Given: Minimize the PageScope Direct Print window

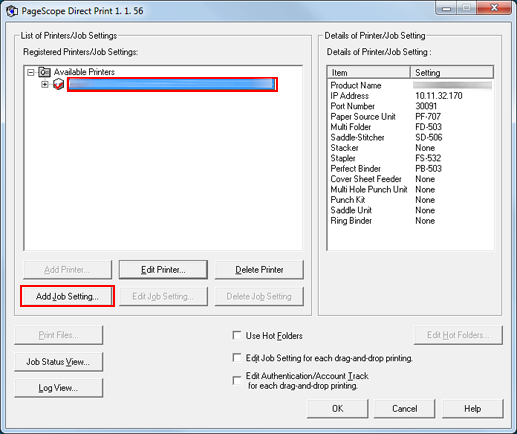Looking at the screenshot, I should (x=446, y=8).
